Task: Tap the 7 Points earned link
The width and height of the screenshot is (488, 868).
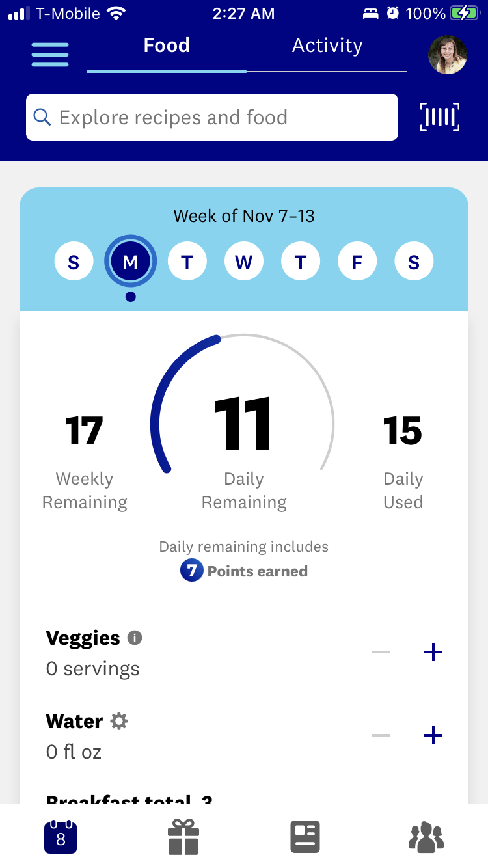Action: pos(244,571)
